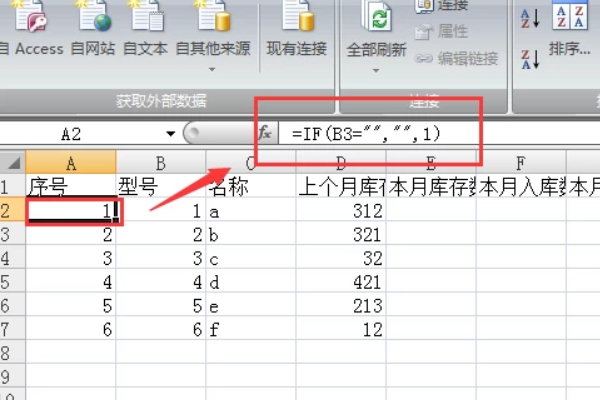
Task: Select column F header
Action: tap(521, 163)
